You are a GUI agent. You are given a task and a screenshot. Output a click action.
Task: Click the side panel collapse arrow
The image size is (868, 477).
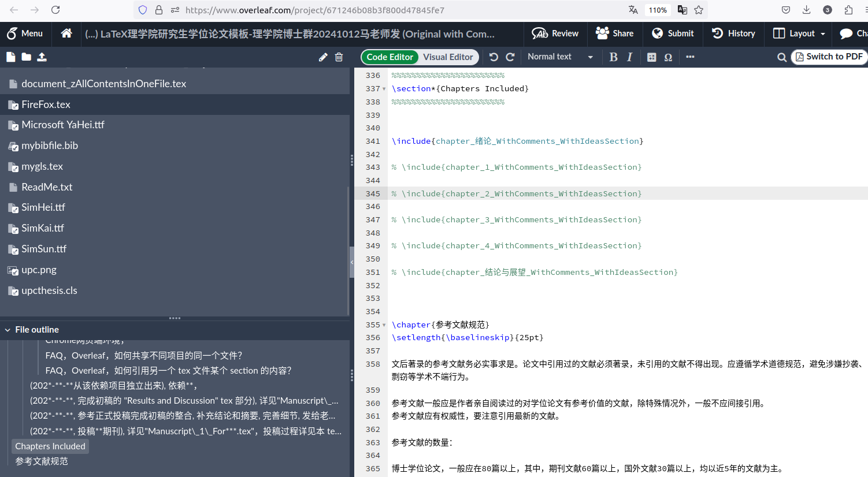[x=351, y=262]
